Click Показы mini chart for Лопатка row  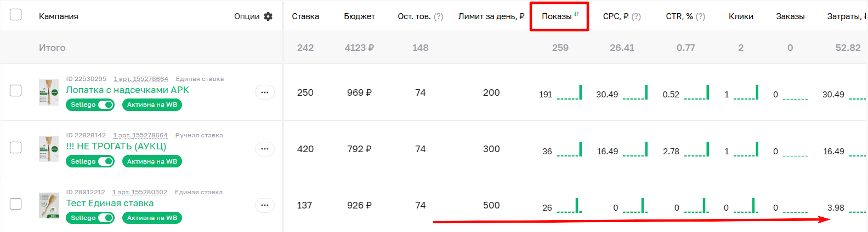point(569,93)
